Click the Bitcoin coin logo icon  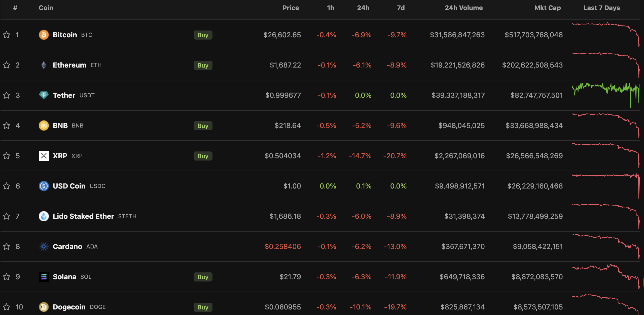[x=44, y=35]
